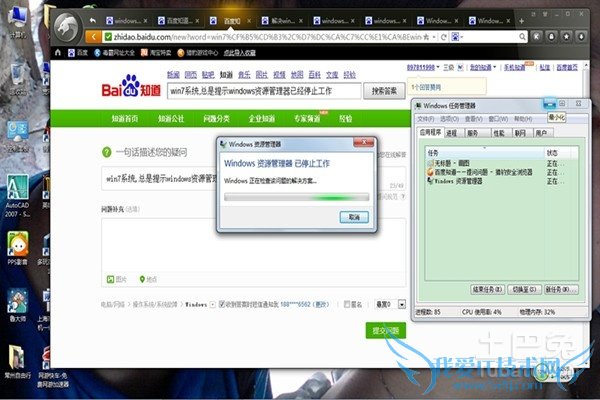Toggle the SMS notification checkbox
This screenshot has height=400, width=600.
click(222, 304)
